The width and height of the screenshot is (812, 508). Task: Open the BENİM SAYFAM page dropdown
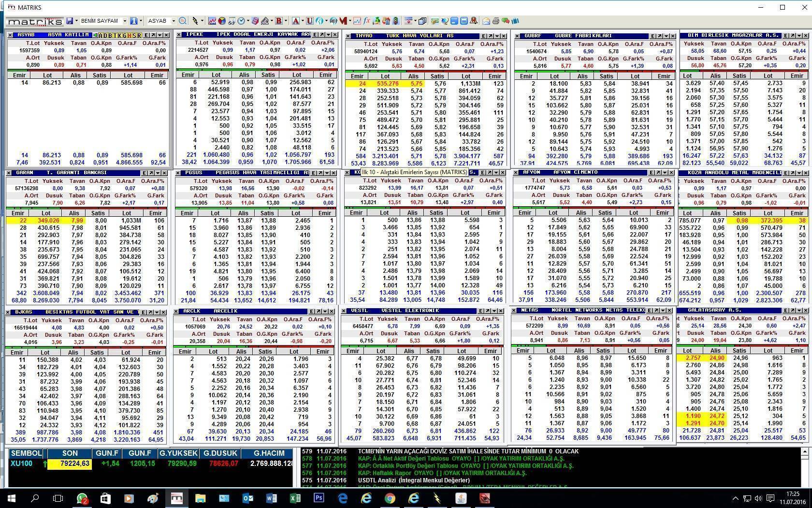coord(125,21)
